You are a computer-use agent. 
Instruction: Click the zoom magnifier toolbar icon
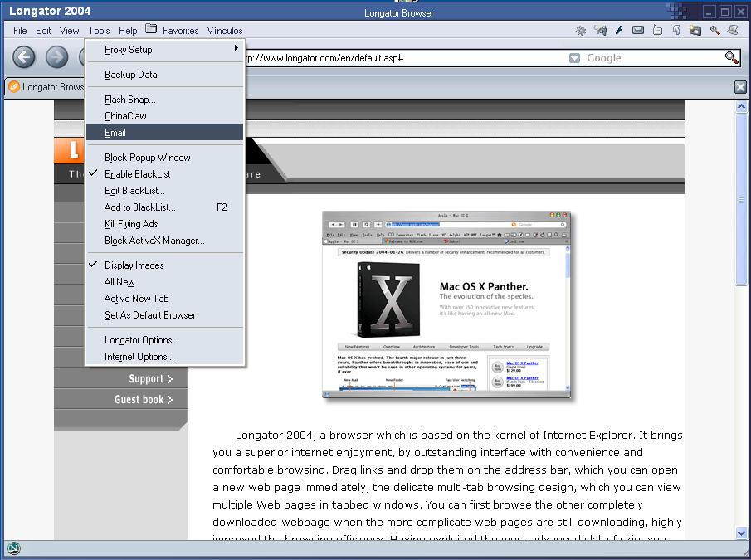point(714,30)
